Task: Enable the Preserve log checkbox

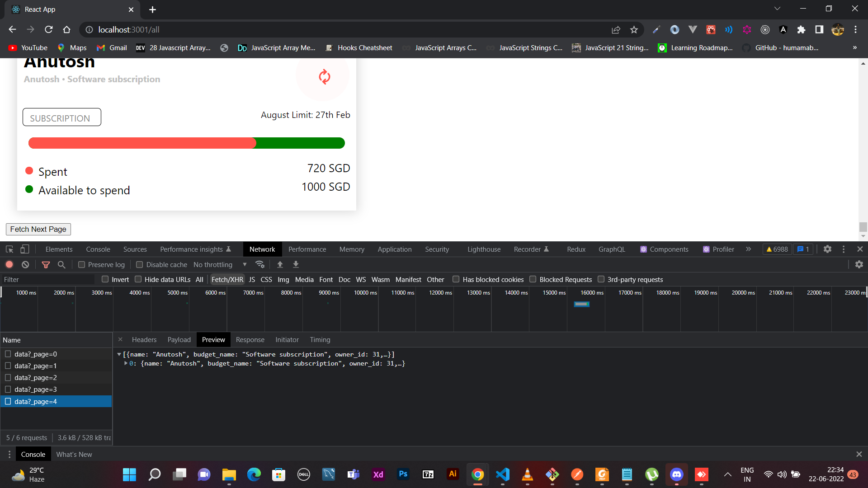Action: [x=81, y=264]
